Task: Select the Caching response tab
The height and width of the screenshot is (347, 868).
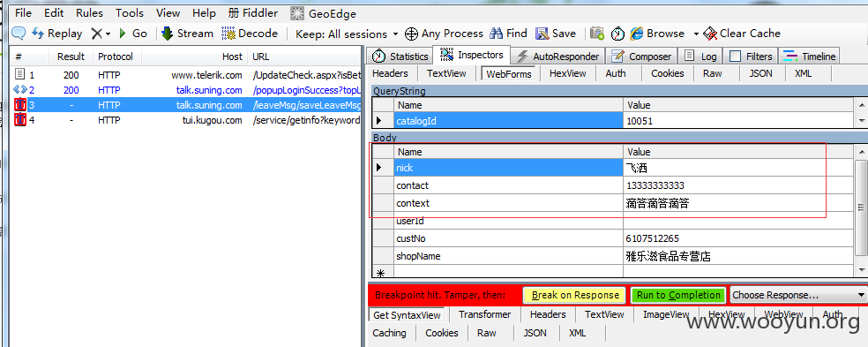Action: (389, 333)
